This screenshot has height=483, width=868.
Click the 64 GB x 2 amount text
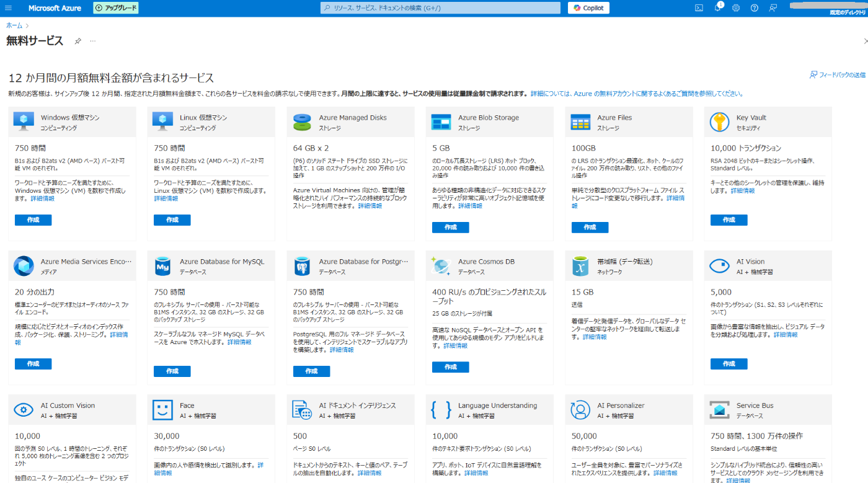click(x=311, y=148)
